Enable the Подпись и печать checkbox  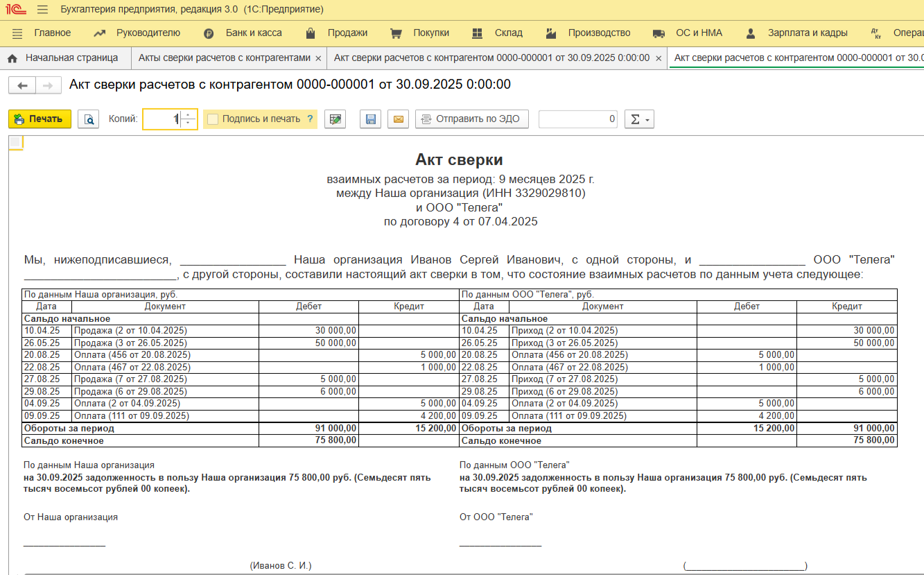tap(213, 119)
